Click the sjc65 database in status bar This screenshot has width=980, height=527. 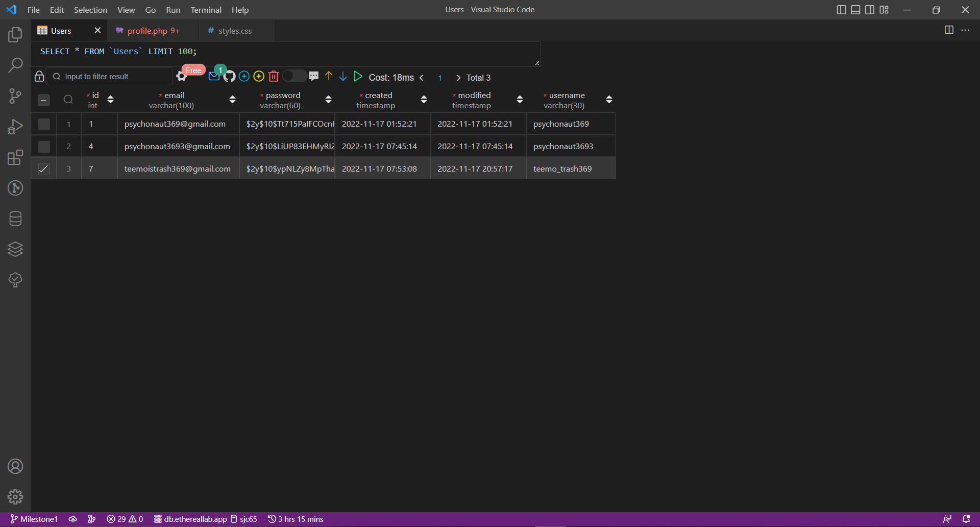pos(244,519)
